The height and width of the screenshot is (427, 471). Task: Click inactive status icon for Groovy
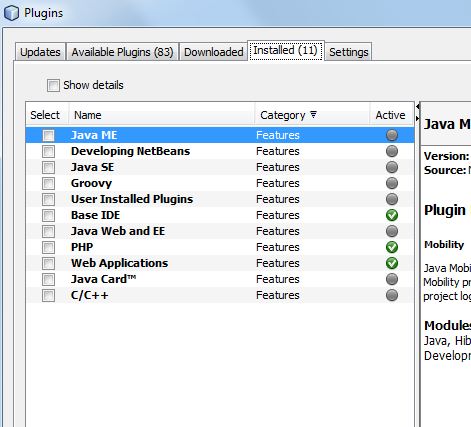point(392,183)
